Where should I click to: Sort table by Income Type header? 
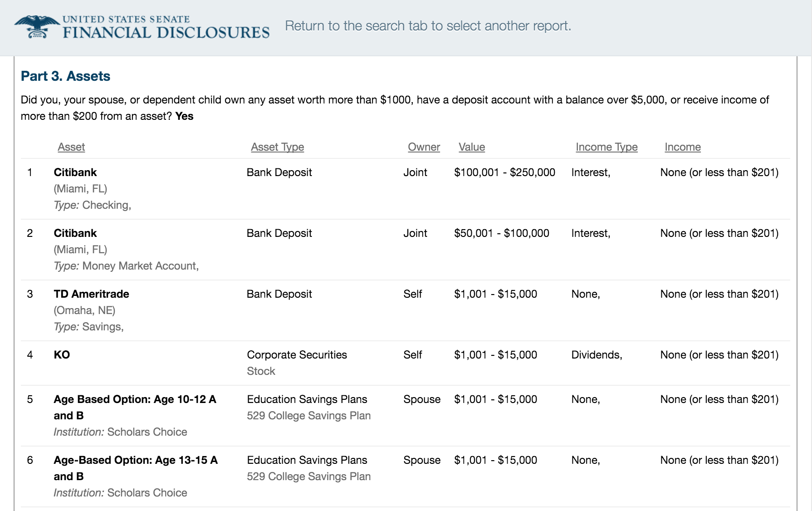607,147
